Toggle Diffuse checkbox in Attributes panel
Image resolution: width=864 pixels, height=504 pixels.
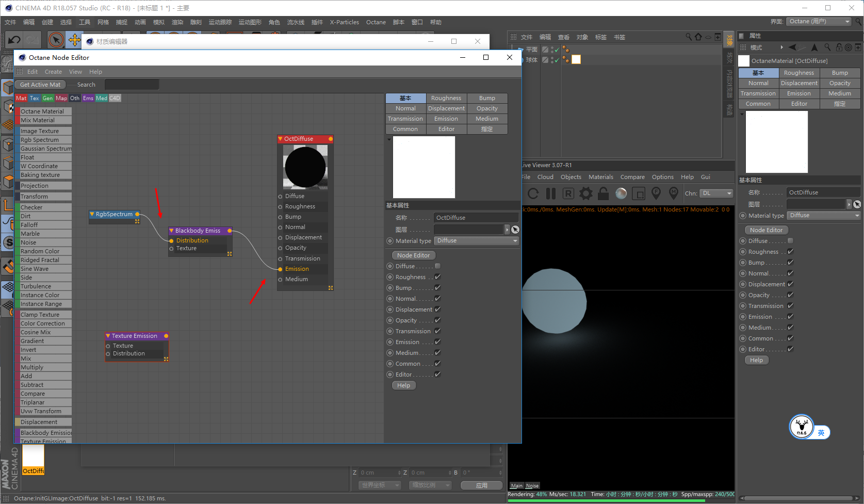[x=790, y=241]
